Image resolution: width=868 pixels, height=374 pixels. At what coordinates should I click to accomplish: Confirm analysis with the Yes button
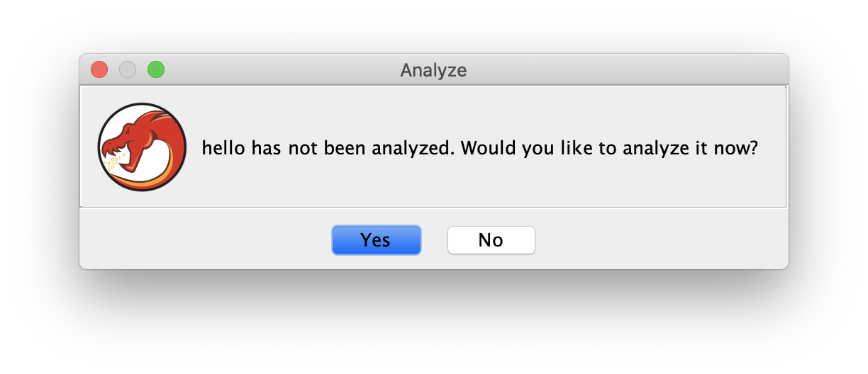pos(376,240)
